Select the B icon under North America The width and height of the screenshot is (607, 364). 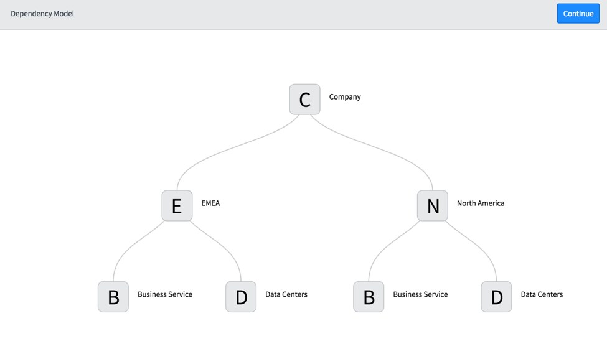click(x=369, y=297)
